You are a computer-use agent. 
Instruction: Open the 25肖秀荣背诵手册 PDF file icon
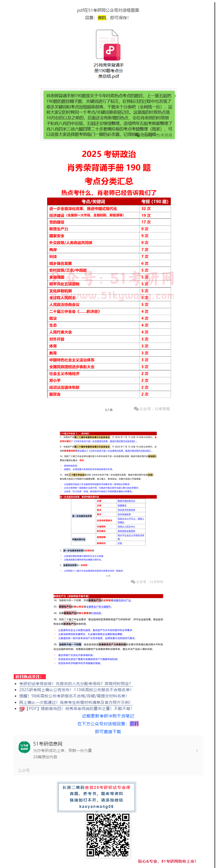[x=108, y=45]
